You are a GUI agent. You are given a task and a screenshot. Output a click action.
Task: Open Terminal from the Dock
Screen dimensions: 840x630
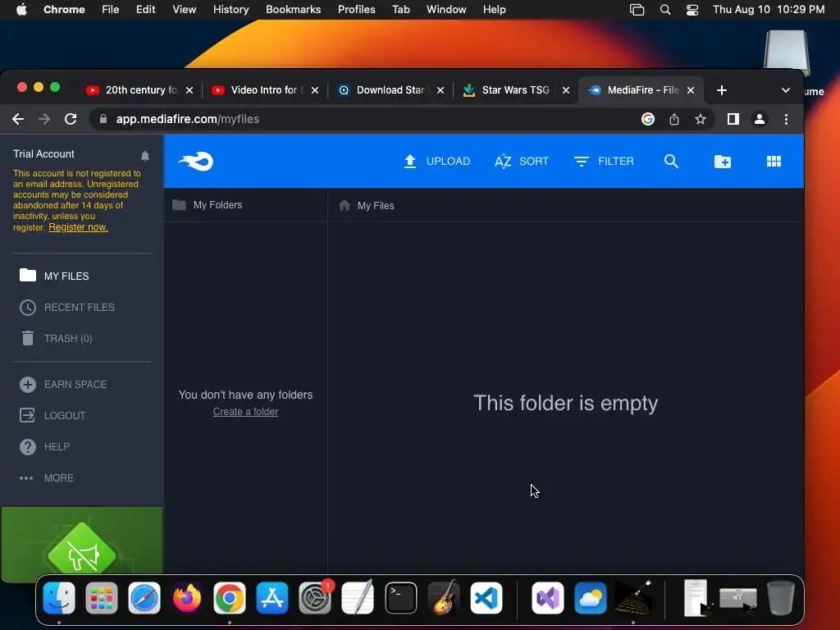click(x=400, y=598)
